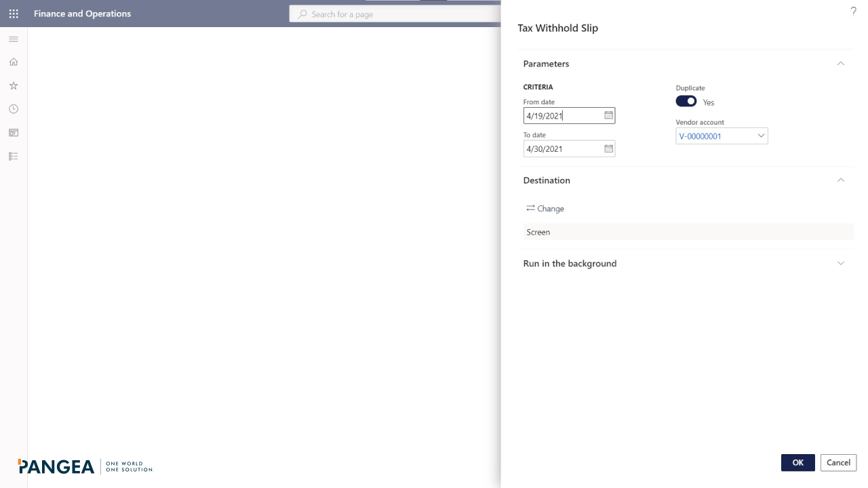
Task: Confirm the dialog with OK
Action: (x=798, y=463)
